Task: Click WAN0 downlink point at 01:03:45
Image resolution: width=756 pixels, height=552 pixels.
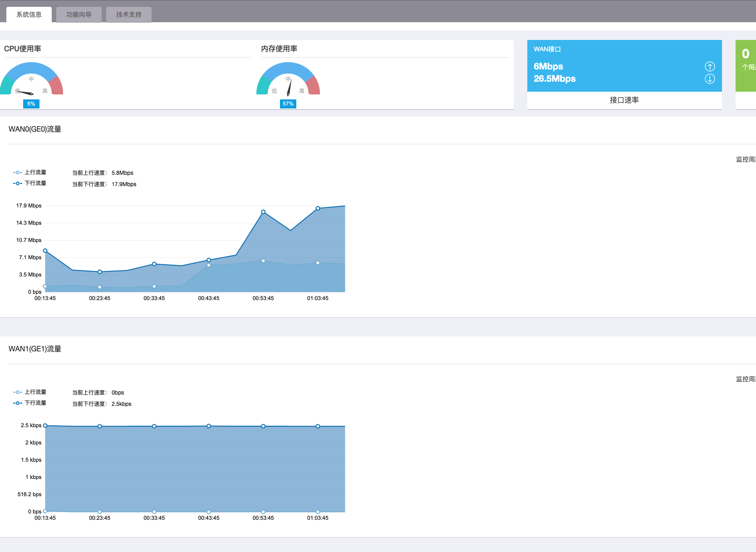Action: coord(318,208)
